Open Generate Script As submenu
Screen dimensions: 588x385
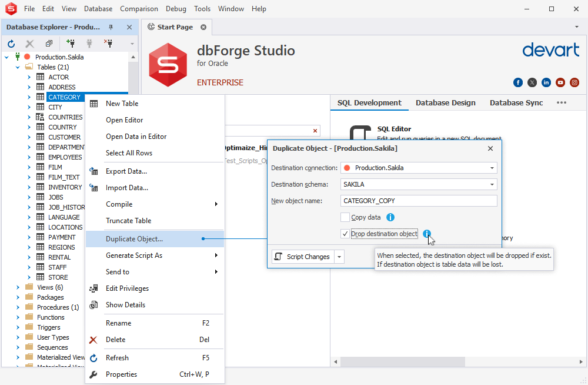pyautogui.click(x=155, y=255)
